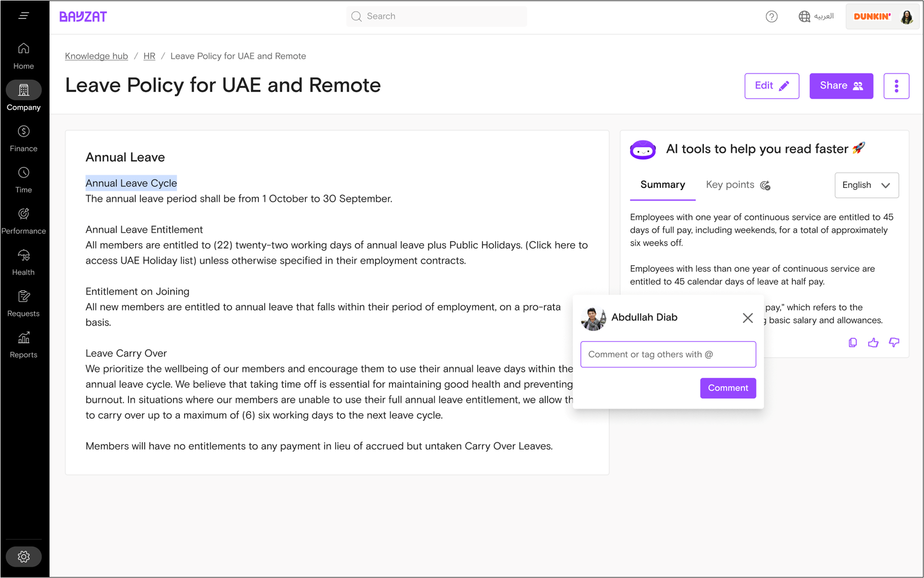Click the thumbs up icon on summary
Image resolution: width=924 pixels, height=578 pixels.
[873, 342]
